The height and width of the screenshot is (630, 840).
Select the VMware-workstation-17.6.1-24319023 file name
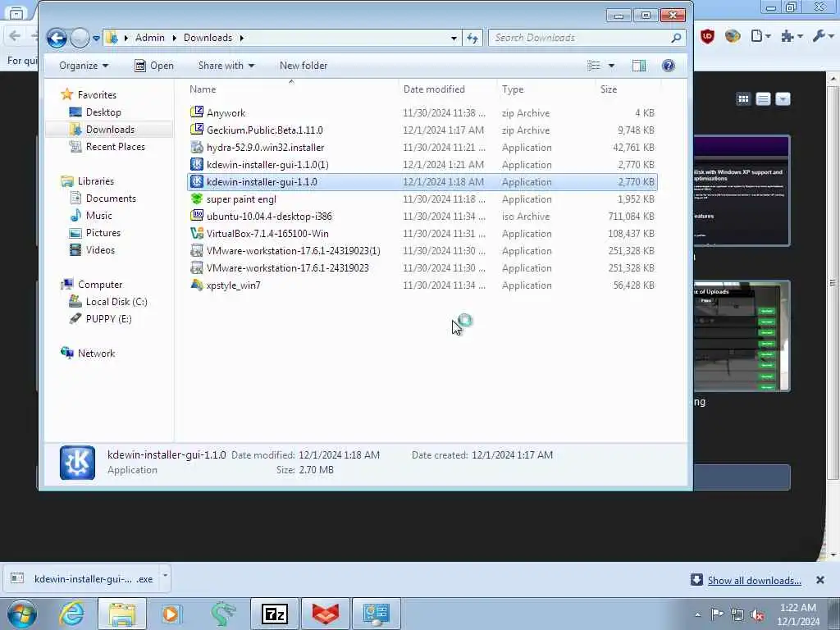point(288,268)
